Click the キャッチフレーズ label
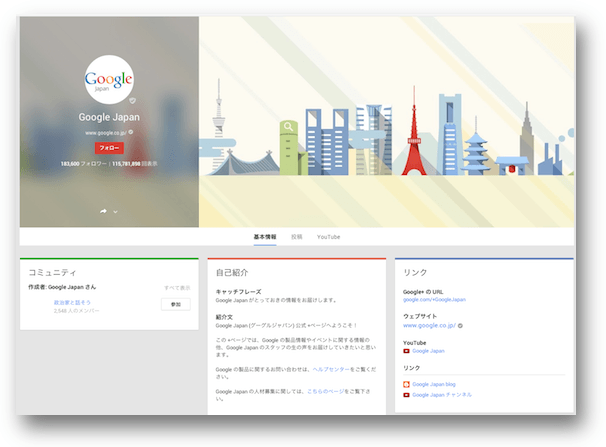Screen dimensions: 606x447 [x=238, y=292]
